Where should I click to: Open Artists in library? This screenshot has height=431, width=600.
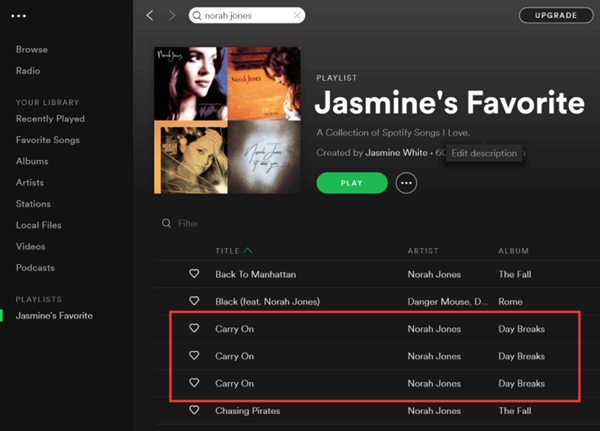[30, 183]
